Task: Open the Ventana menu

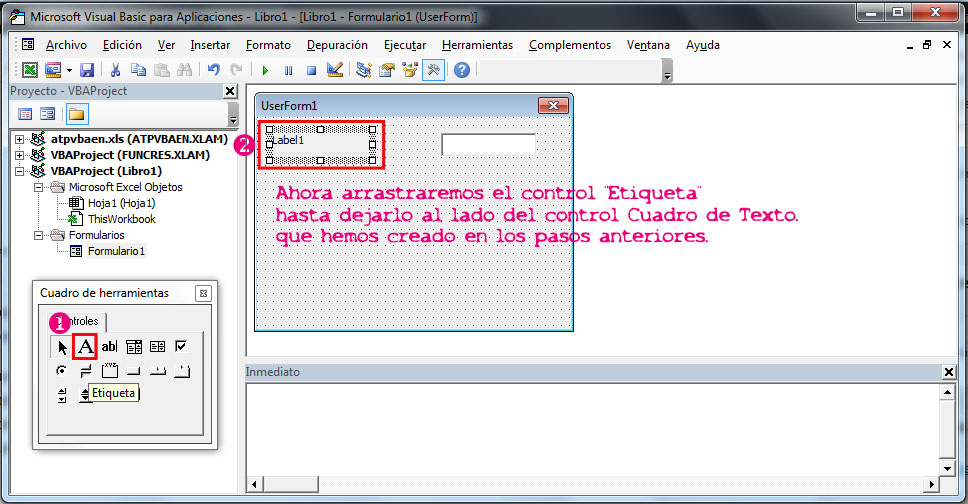Action: pos(648,45)
